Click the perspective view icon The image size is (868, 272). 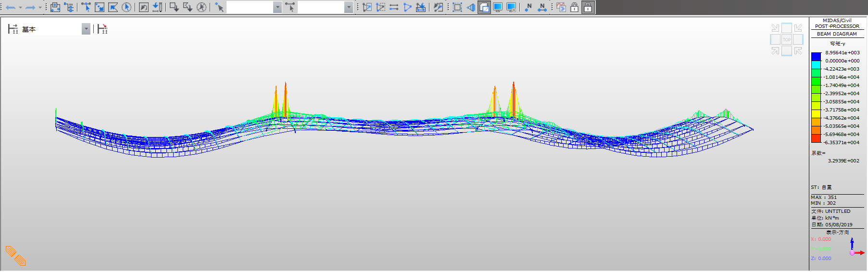471,7
